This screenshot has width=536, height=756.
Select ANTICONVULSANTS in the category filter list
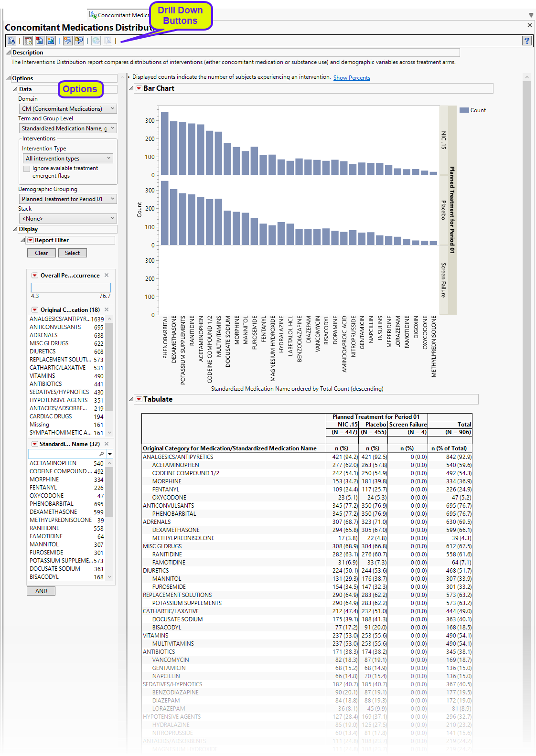click(x=55, y=327)
